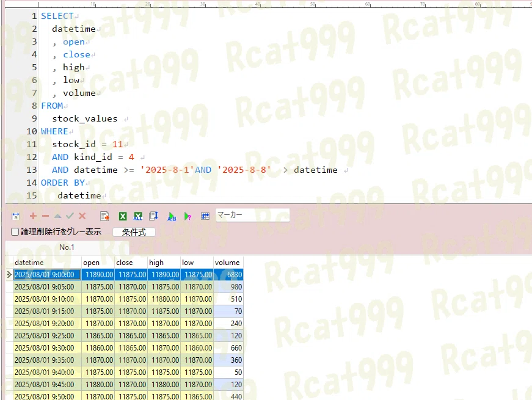The width and height of the screenshot is (532, 400).
Task: Delete a row with the minus icon
Action: pyautogui.click(x=45, y=216)
